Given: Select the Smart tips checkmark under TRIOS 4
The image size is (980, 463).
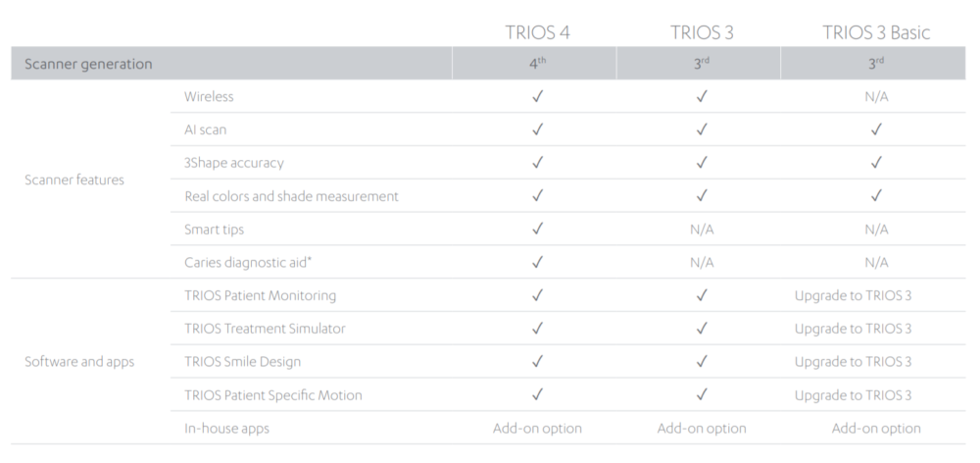Looking at the screenshot, I should (537, 229).
